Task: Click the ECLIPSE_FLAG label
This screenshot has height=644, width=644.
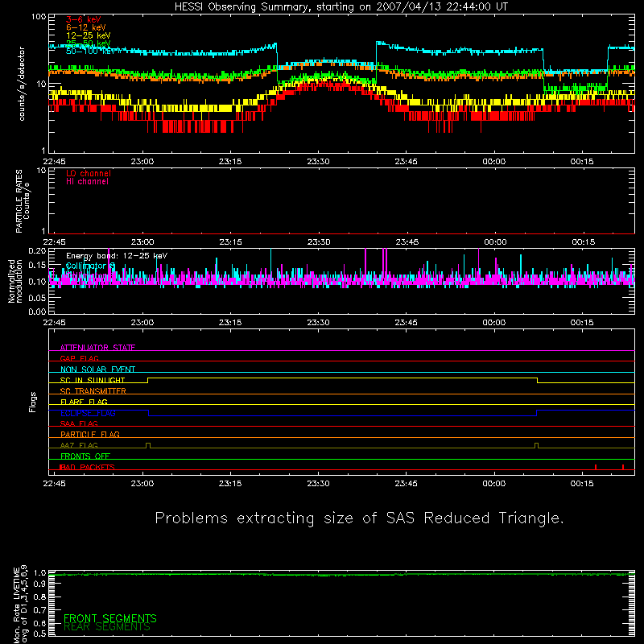Action: click(x=88, y=413)
